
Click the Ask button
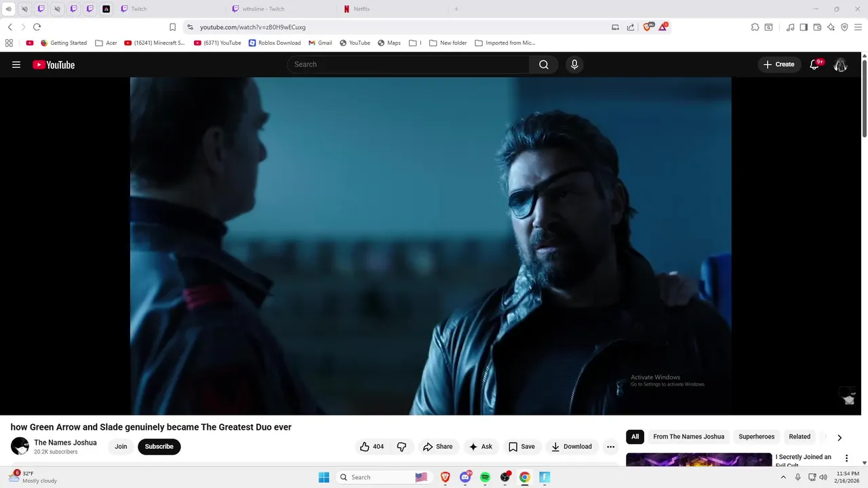coord(480,447)
